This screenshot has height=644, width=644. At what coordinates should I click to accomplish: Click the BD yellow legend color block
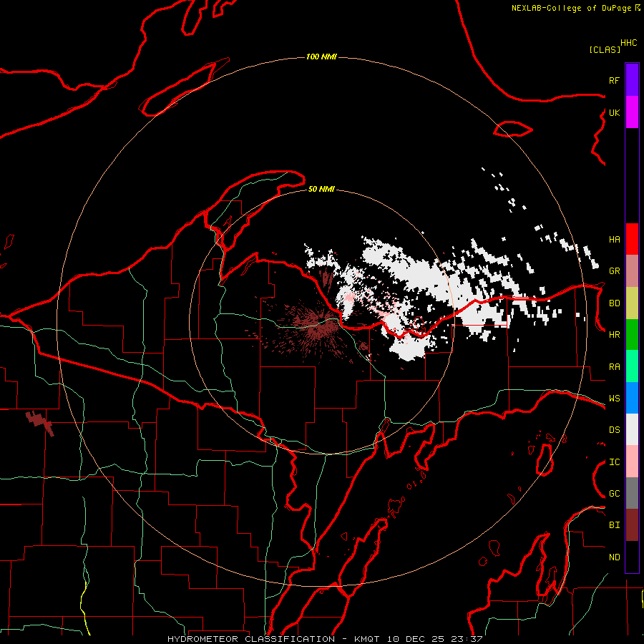(x=632, y=303)
